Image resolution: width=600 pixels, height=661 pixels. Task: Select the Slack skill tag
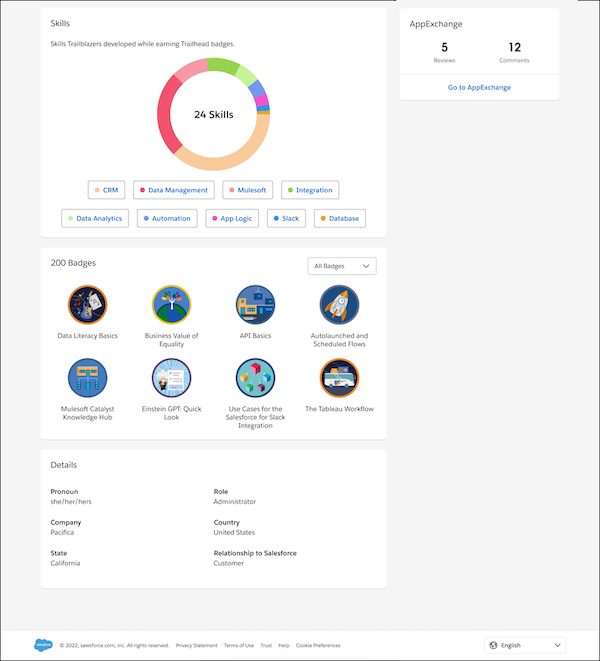pyautogui.click(x=286, y=218)
